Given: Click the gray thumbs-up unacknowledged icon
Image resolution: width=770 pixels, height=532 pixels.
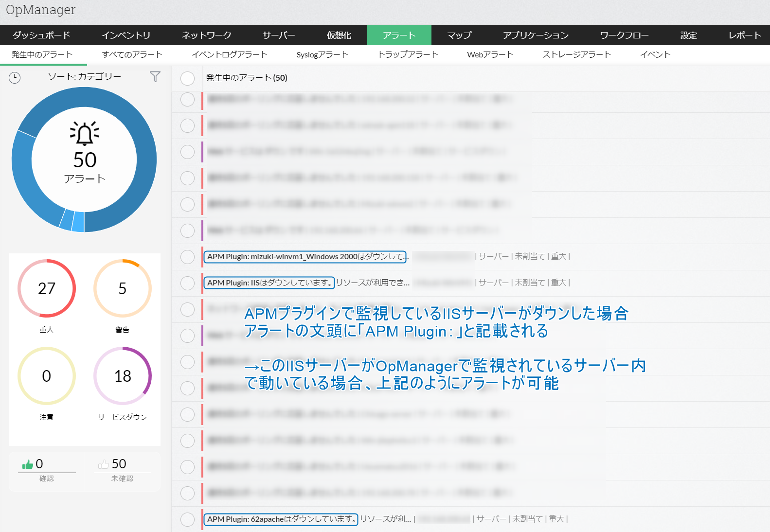Looking at the screenshot, I should coord(103,464).
